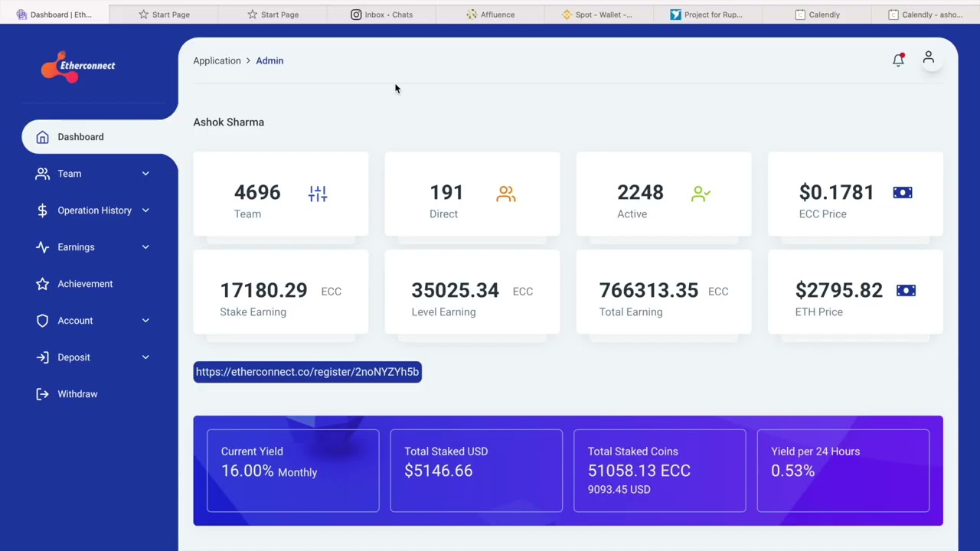Switch to the first Start Page tab
This screenshot has width=980, height=551.
pyautogui.click(x=164, y=15)
